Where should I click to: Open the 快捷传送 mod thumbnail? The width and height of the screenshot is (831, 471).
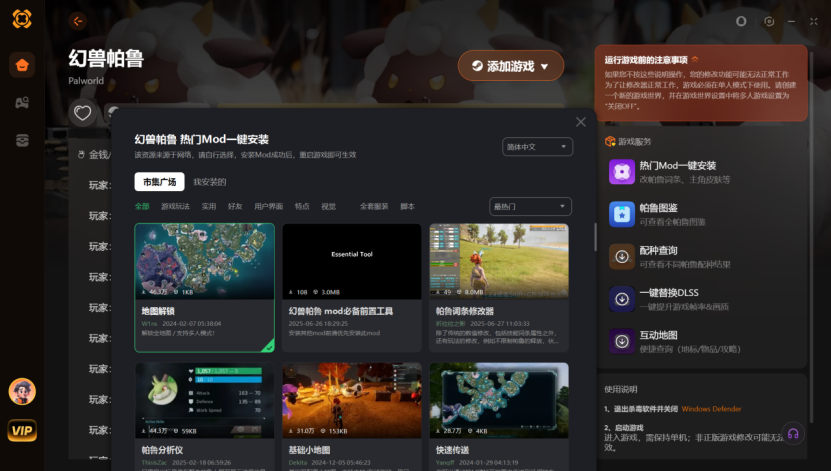pyautogui.click(x=499, y=401)
